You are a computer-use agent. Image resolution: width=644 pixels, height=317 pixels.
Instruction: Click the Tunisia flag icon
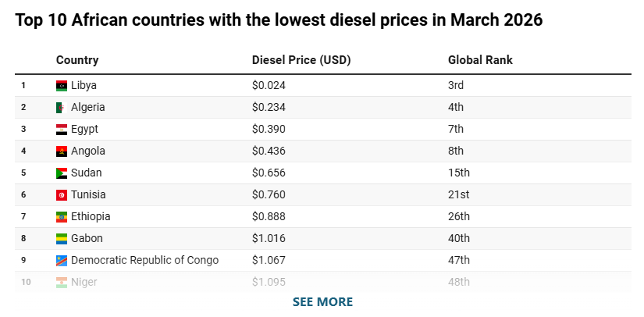pyautogui.click(x=62, y=194)
